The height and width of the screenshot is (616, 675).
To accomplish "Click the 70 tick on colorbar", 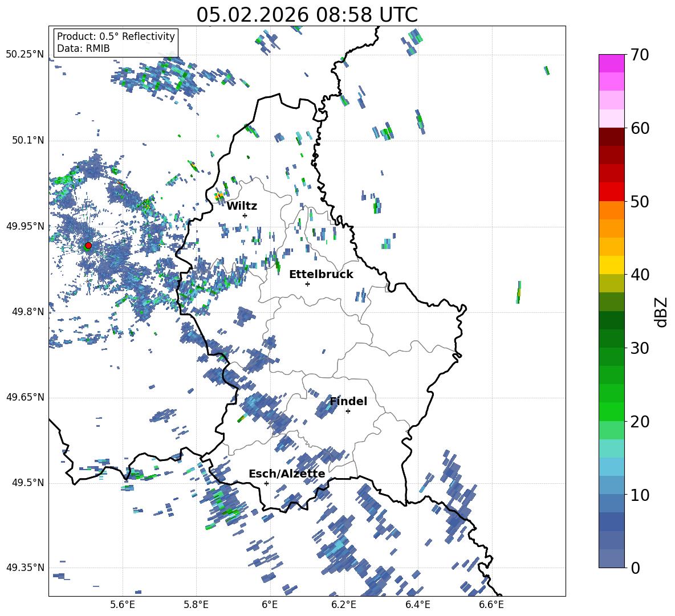I will click(x=639, y=55).
